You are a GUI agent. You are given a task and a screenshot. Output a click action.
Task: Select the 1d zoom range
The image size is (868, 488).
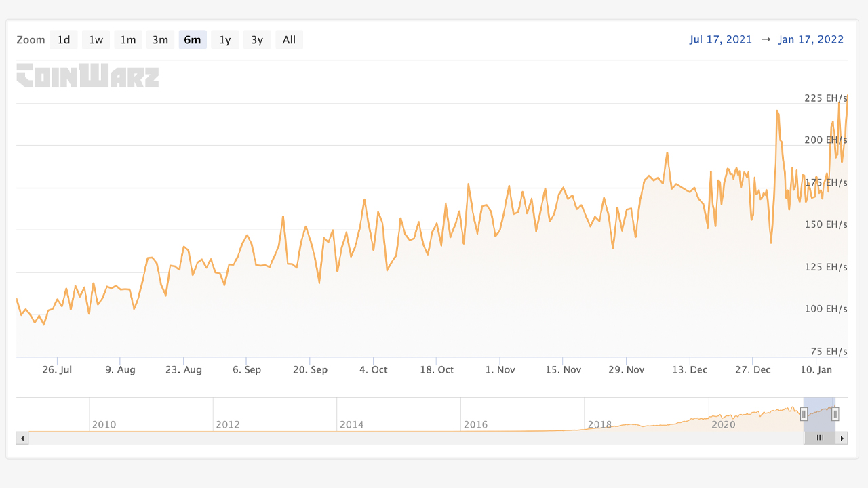coord(64,40)
